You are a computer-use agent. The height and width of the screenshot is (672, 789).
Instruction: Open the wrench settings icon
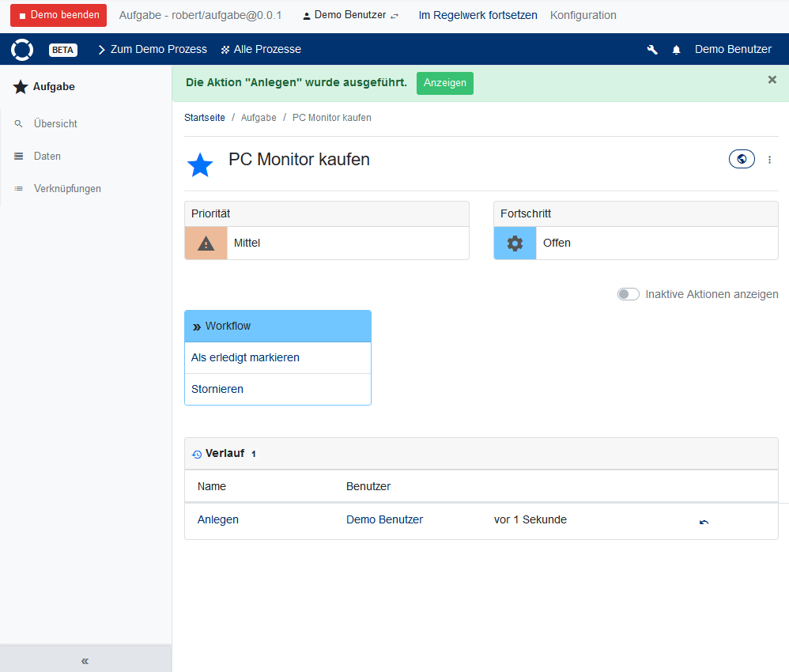652,49
